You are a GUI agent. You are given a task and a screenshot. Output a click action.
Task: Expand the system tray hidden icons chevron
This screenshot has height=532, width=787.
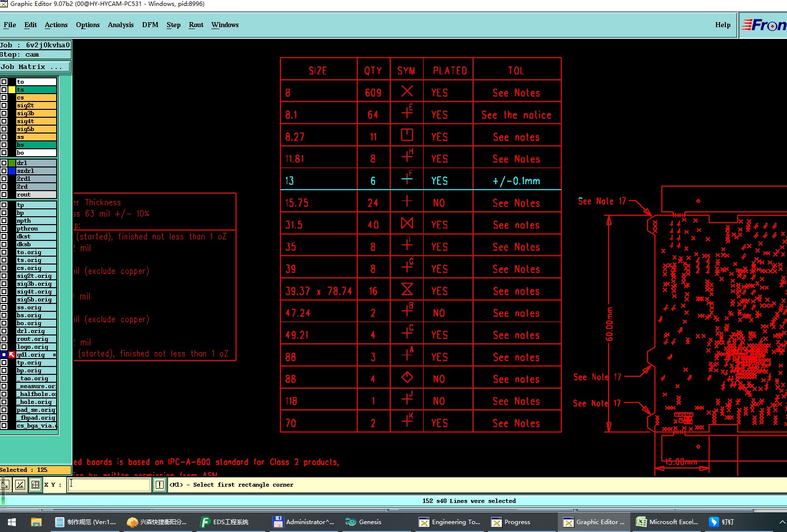[x=782, y=522]
